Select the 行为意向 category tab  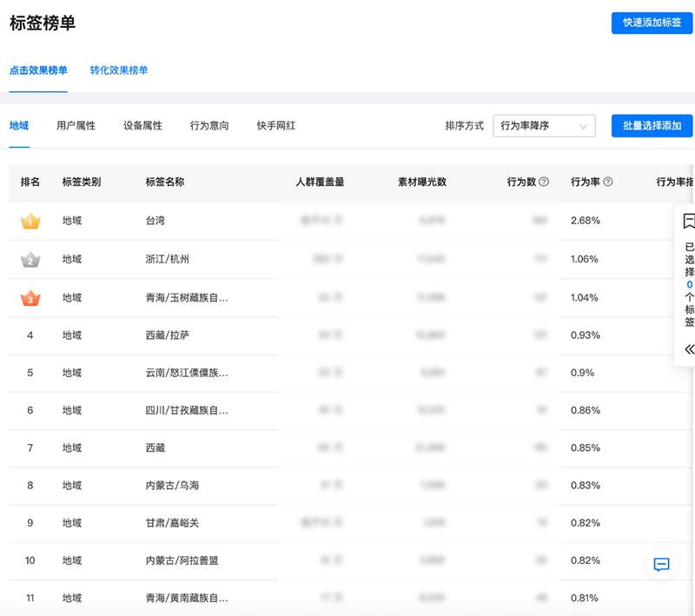pyautogui.click(x=209, y=126)
